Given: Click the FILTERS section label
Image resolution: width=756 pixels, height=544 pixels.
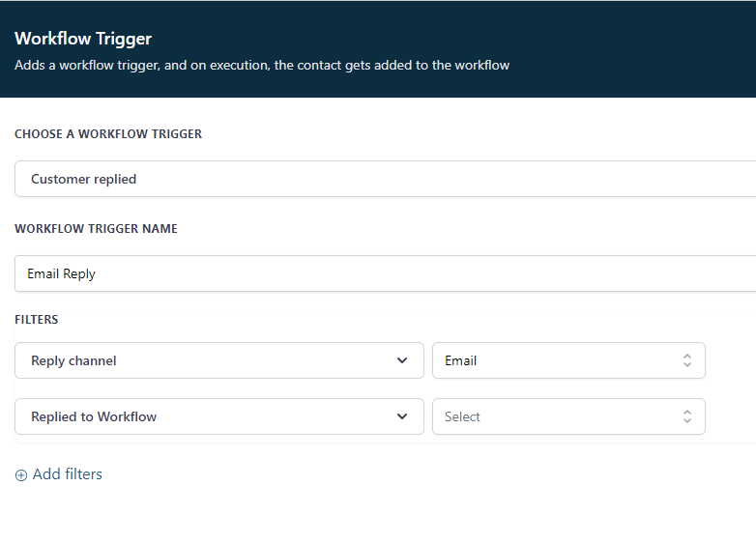Looking at the screenshot, I should (x=37, y=319).
